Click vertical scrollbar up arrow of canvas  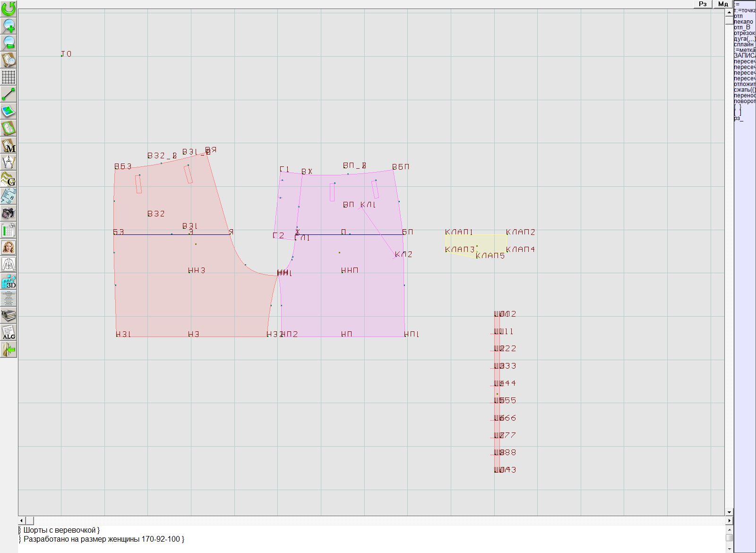tap(729, 11)
